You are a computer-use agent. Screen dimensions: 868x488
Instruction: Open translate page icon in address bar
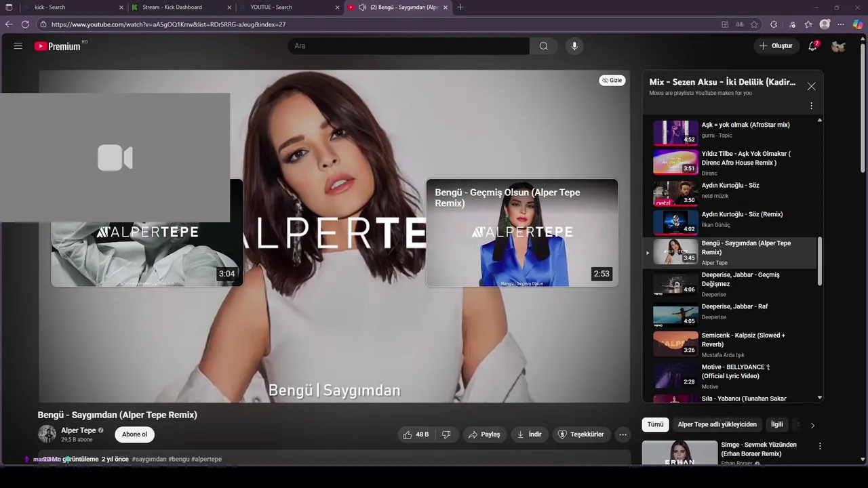click(x=740, y=24)
